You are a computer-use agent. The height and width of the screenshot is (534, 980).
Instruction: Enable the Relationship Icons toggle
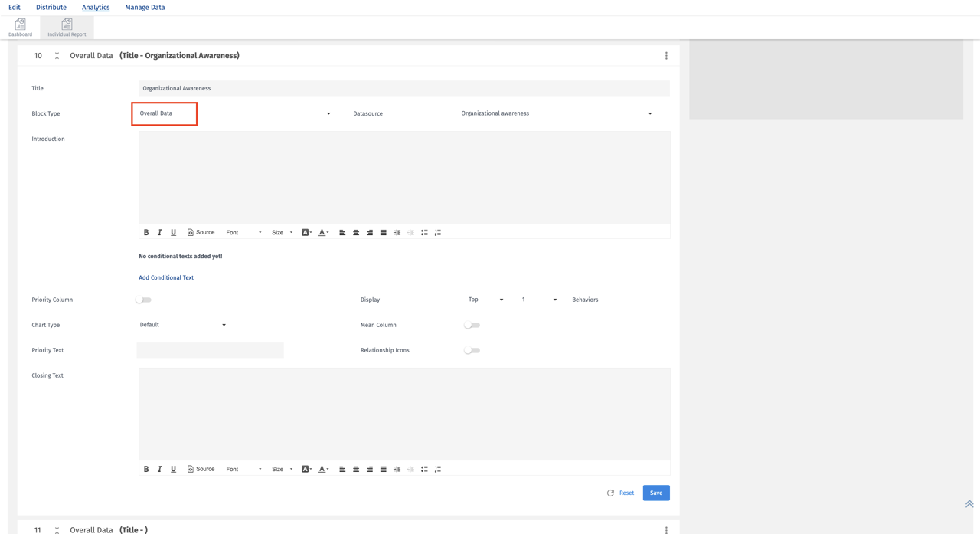tap(472, 350)
